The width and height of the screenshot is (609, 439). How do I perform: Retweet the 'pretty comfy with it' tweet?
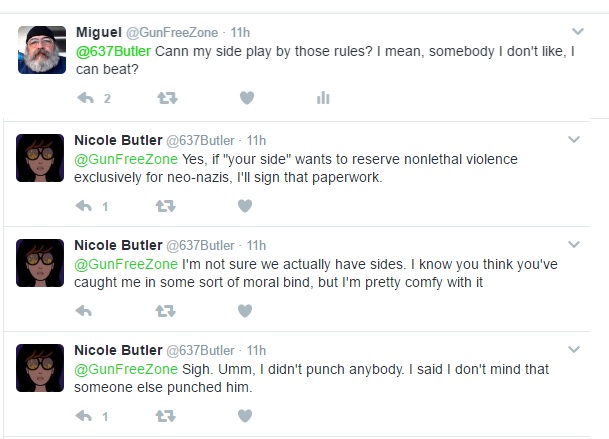tap(166, 311)
